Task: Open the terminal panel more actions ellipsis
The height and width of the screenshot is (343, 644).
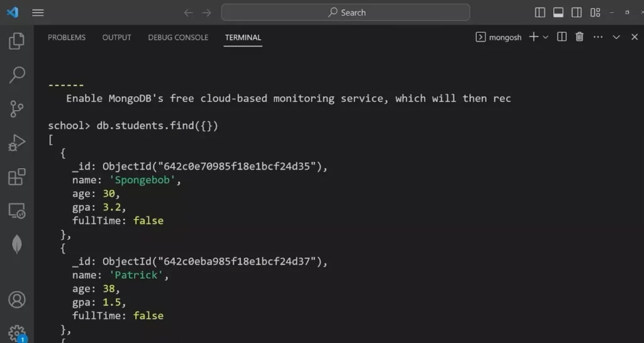Action: (x=598, y=37)
